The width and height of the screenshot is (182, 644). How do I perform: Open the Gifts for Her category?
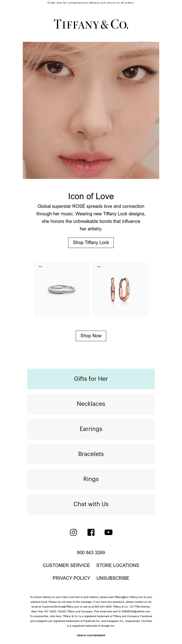(x=91, y=379)
